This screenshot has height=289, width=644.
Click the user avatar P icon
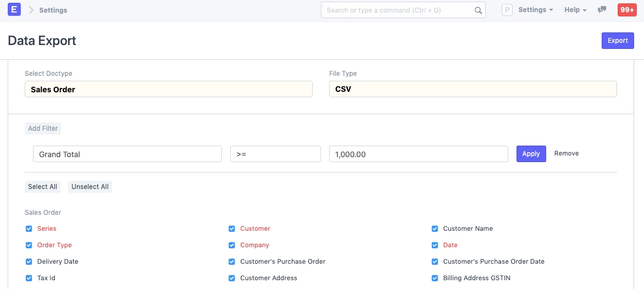508,10
